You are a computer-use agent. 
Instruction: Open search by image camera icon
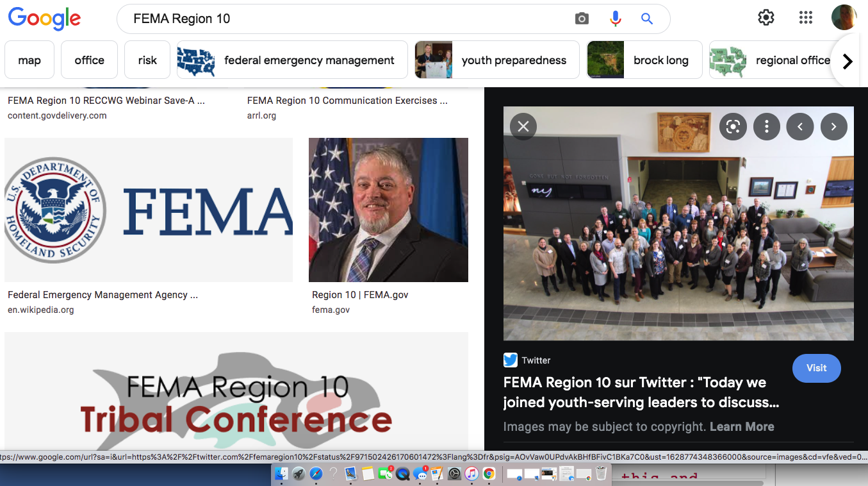point(582,19)
